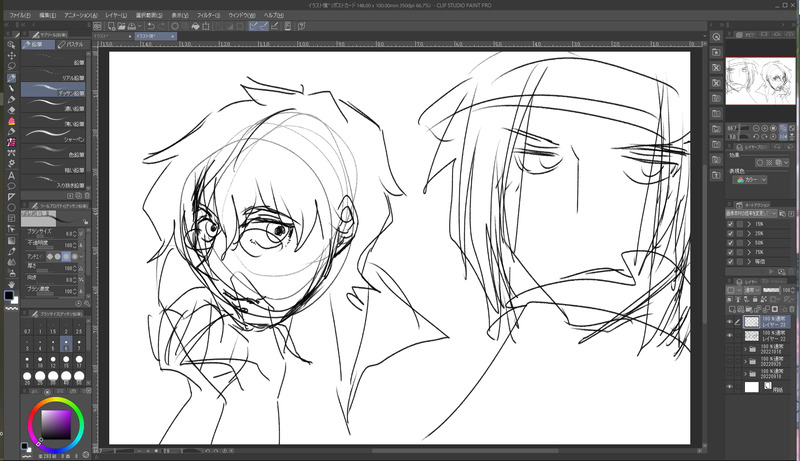Expand the 20220918 layer folder
This screenshot has width=800, height=461.
pos(745,374)
